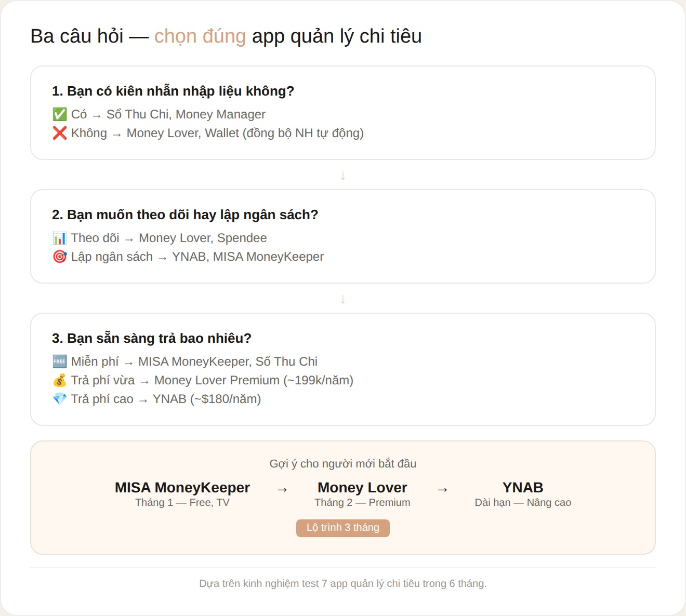Click the FREE icon beside "Miễn phí"
This screenshot has width=686, height=616.
point(60,361)
